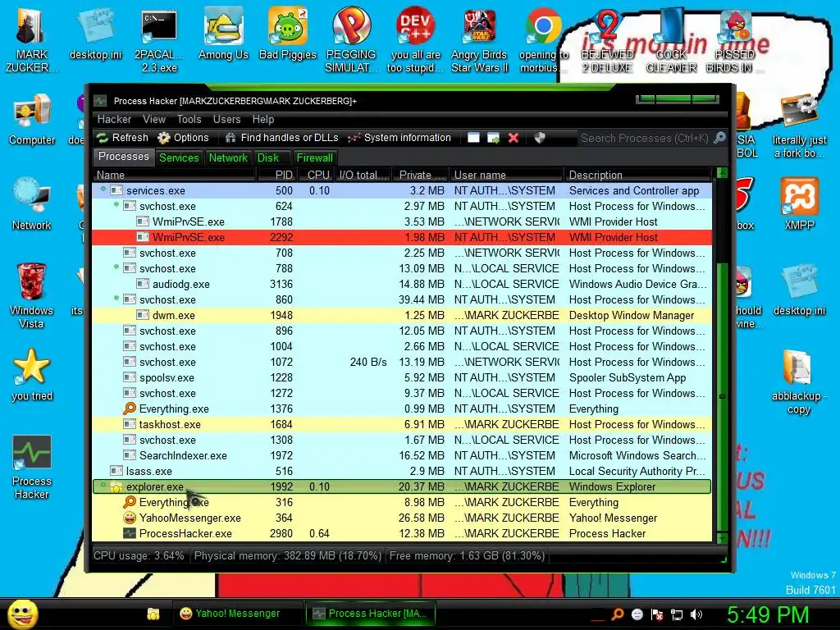Open the Process Hacker desktop icon

(x=32, y=467)
